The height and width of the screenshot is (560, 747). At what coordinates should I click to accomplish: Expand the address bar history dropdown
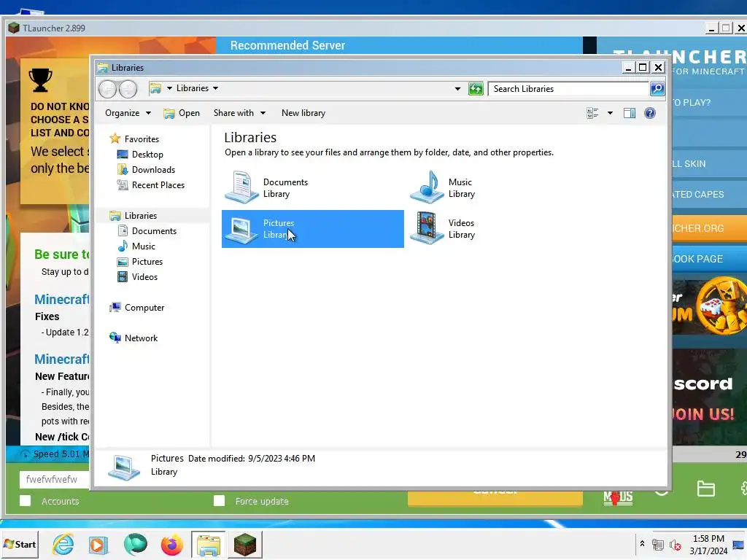pyautogui.click(x=457, y=89)
